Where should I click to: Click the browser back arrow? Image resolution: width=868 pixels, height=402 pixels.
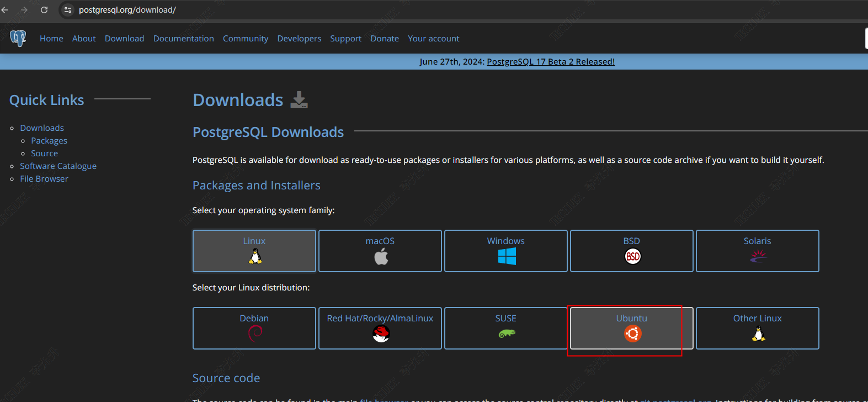(x=5, y=10)
